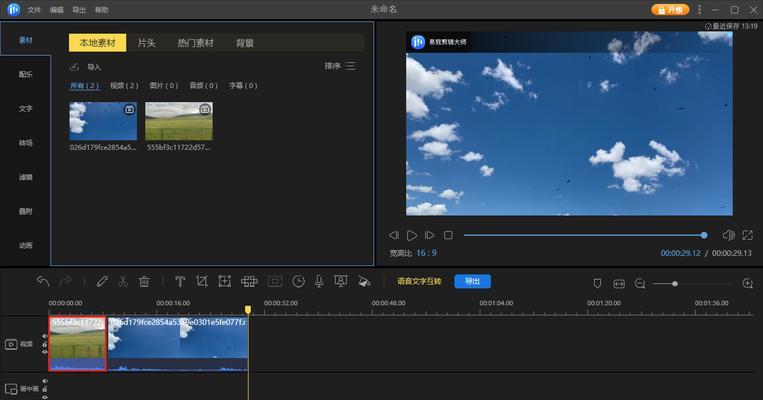
Task: Click the redo arrow in the timeline toolbar
Action: coord(65,281)
